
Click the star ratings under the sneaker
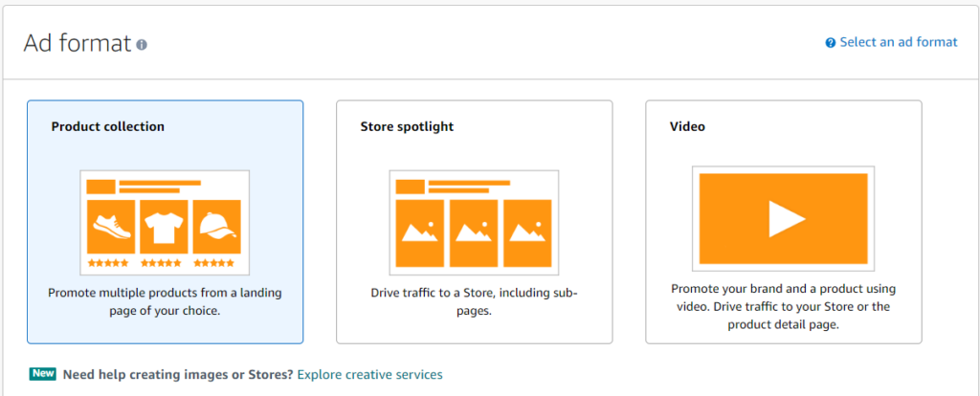(x=108, y=263)
